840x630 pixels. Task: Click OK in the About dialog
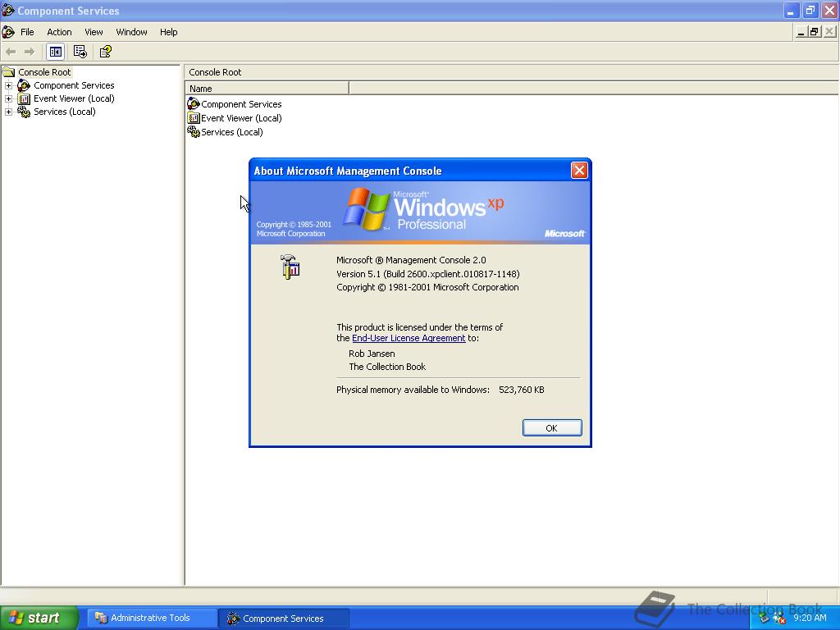pyautogui.click(x=552, y=428)
